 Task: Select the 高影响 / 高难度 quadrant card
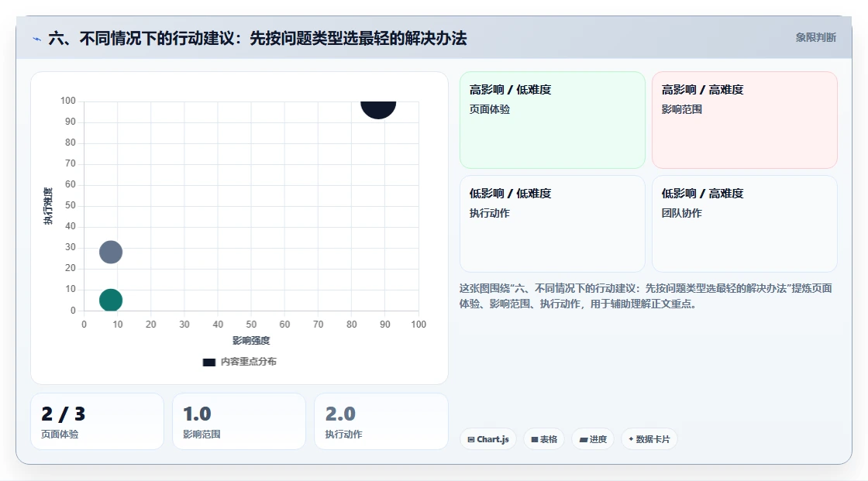click(x=745, y=119)
